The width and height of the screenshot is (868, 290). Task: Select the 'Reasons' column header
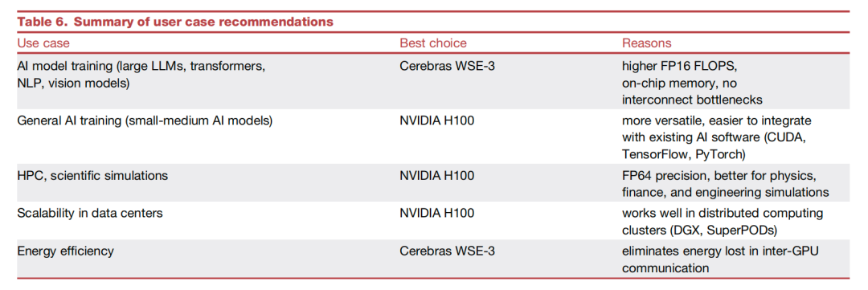(646, 43)
